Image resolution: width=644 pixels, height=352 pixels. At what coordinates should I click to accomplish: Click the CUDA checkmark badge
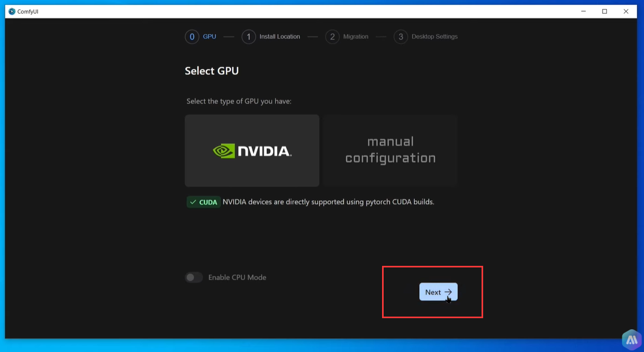tap(204, 202)
